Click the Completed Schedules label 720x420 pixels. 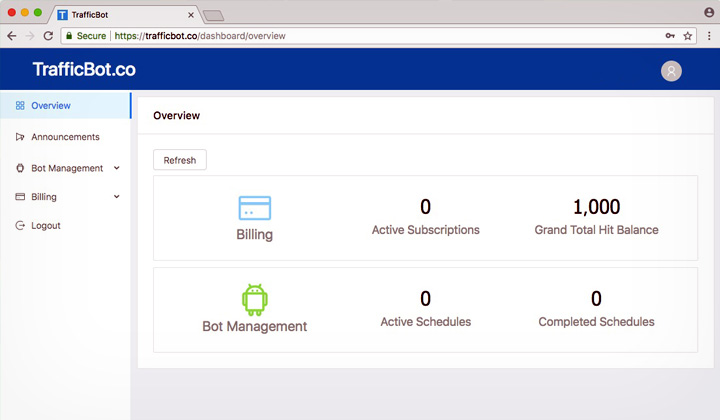click(596, 322)
